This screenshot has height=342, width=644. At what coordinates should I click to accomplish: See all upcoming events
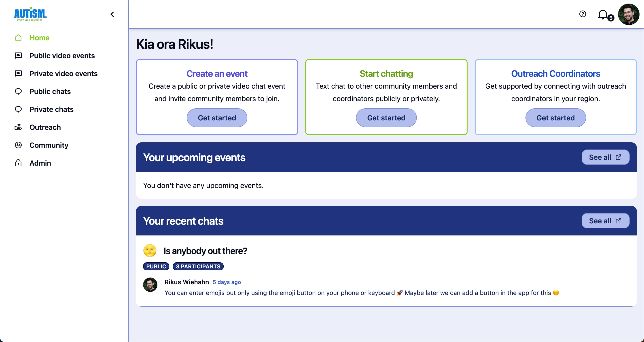pos(605,157)
